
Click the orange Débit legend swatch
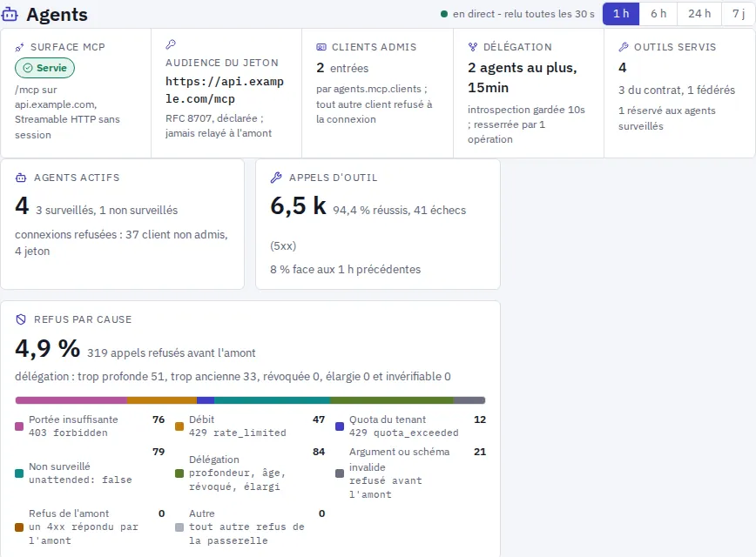(x=179, y=426)
